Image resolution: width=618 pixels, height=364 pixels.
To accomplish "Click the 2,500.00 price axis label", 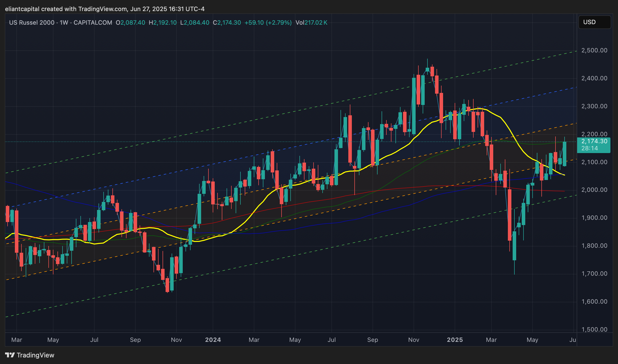I will [594, 50].
